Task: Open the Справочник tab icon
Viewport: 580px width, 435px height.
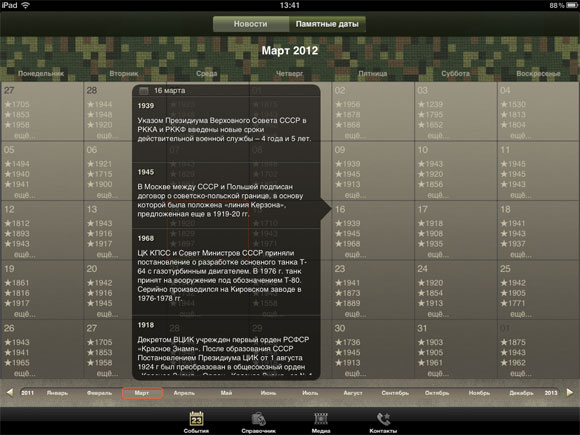Action: point(259,419)
